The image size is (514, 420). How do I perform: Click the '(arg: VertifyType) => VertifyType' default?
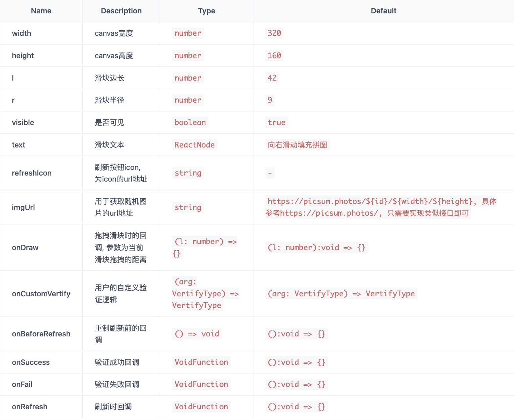click(341, 294)
